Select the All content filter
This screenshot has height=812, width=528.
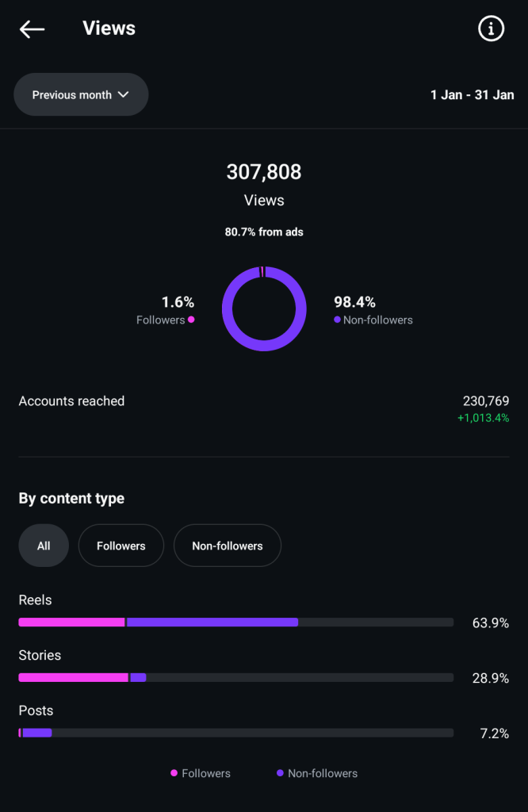coord(44,546)
